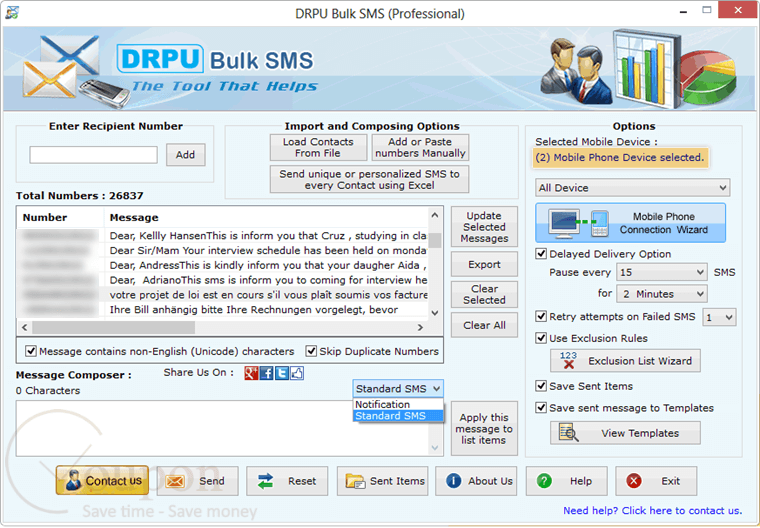Click the recipient number input field

pyautogui.click(x=94, y=155)
